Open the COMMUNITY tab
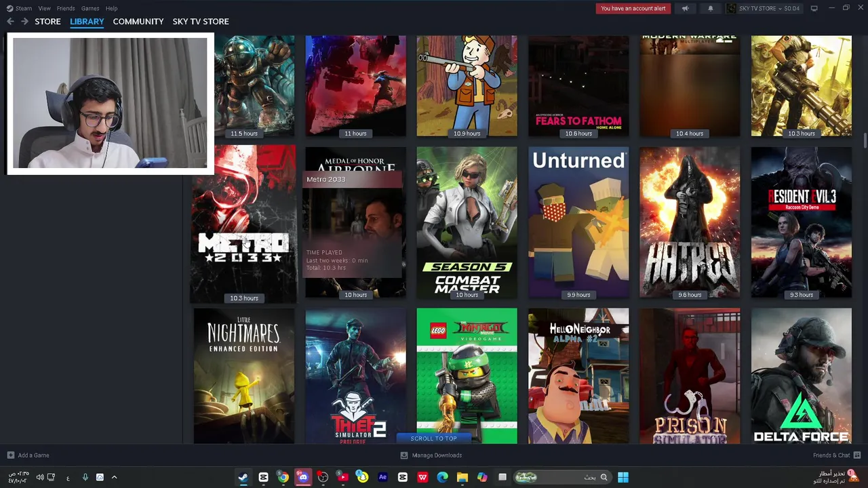Image resolution: width=868 pixels, height=488 pixels. [x=138, y=22]
